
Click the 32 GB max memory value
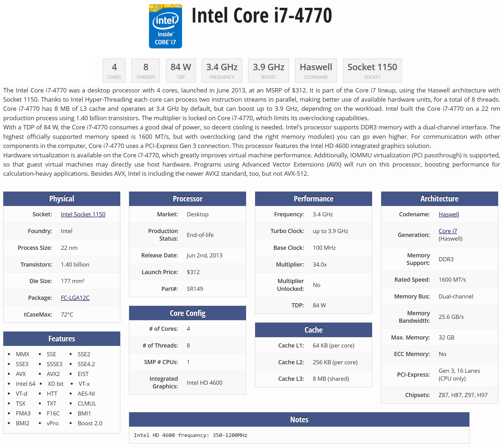[446, 337]
